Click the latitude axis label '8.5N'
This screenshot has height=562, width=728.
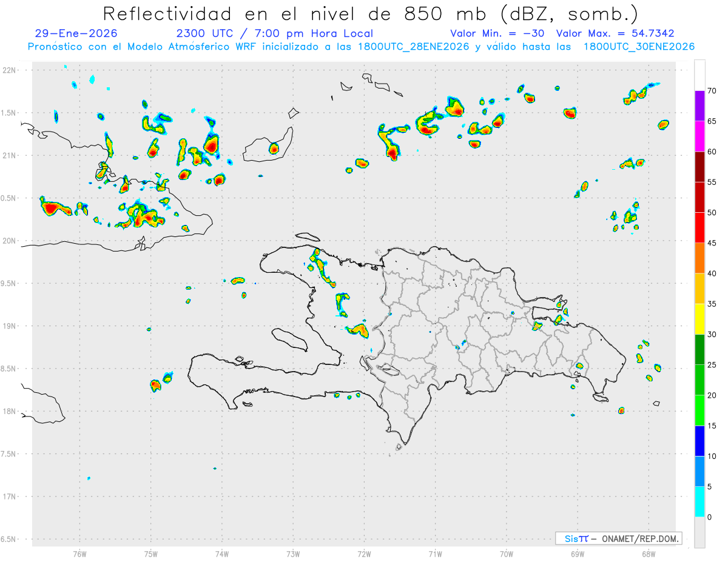point(9,369)
